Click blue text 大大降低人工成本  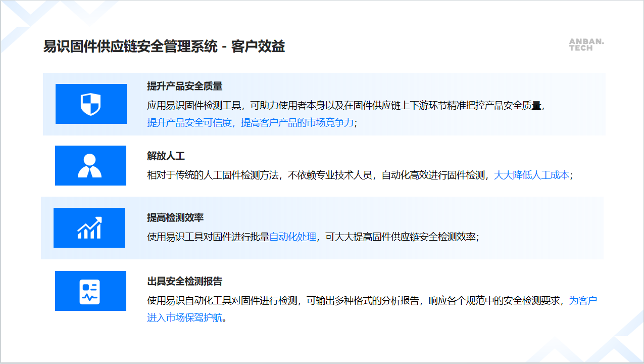coord(531,175)
